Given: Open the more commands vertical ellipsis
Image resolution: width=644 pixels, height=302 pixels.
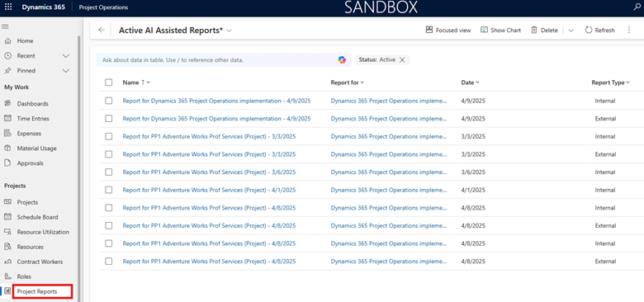Looking at the screenshot, I should 629,30.
